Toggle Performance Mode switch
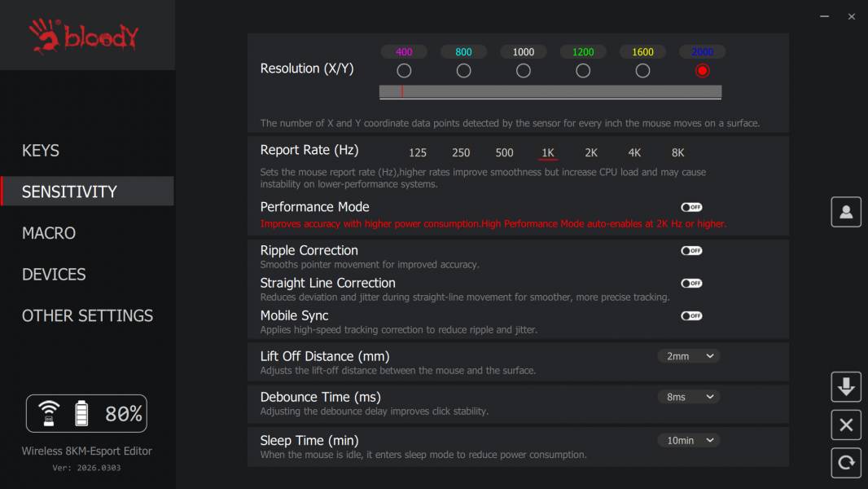Viewport: 868px width, 489px height. click(x=691, y=207)
